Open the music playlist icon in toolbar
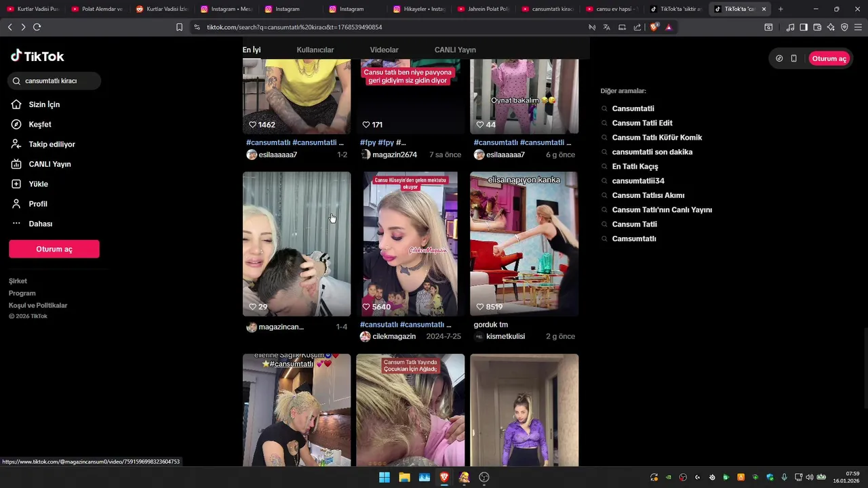This screenshot has height=488, width=868. click(x=790, y=27)
